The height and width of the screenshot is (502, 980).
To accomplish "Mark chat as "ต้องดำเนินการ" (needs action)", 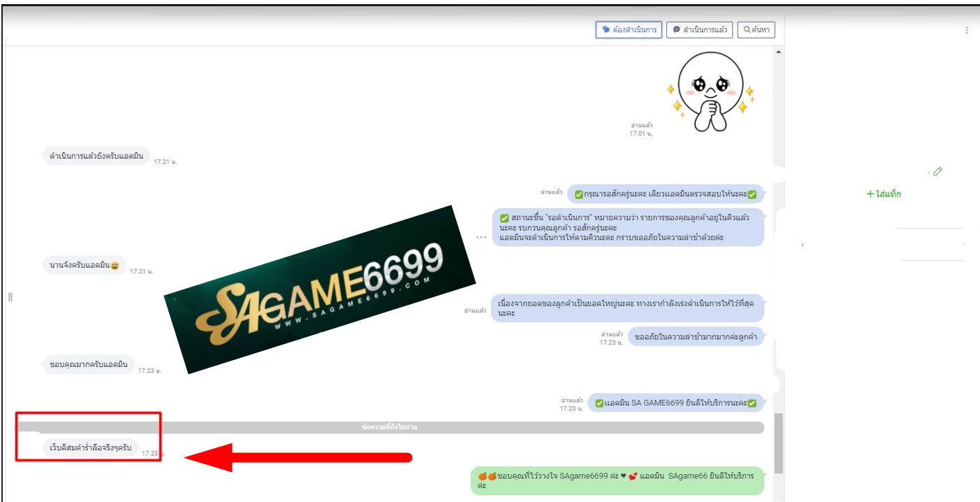I will tap(629, 30).
